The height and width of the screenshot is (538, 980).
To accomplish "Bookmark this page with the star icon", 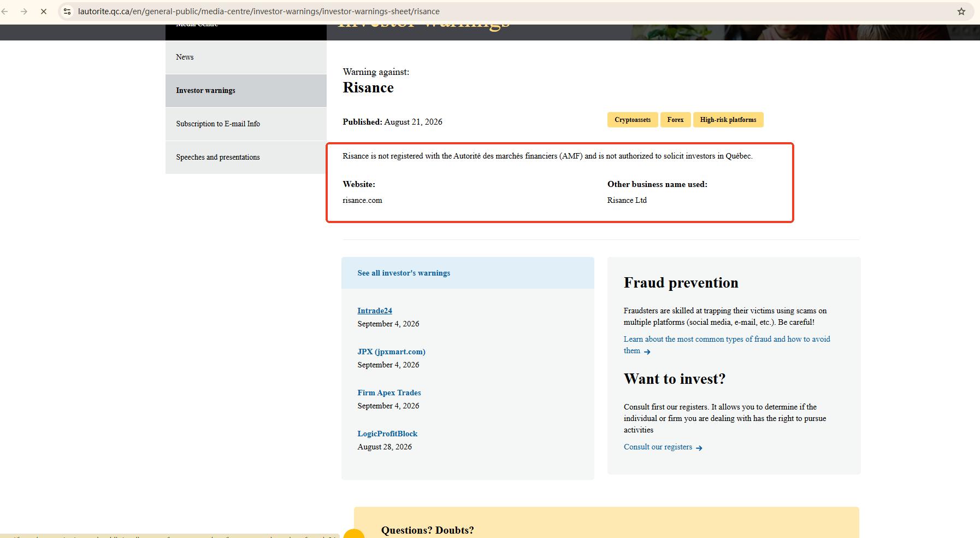I will [961, 11].
